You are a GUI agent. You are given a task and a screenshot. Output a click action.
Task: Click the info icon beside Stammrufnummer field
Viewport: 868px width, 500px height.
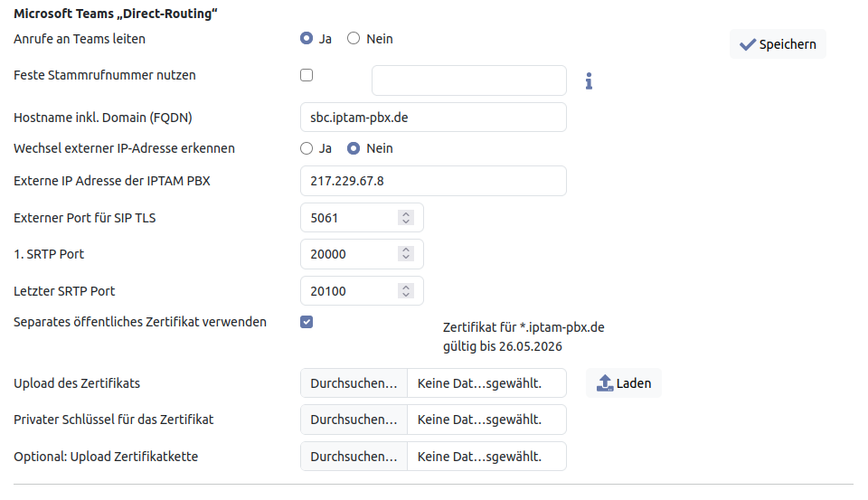(x=589, y=81)
